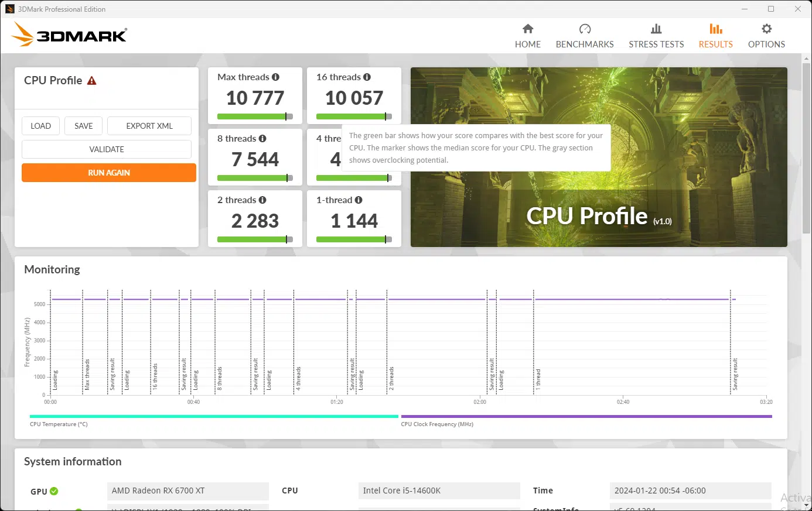Click the 1 thread marker on the graph
Screen dimensions: 812x511
click(538, 379)
